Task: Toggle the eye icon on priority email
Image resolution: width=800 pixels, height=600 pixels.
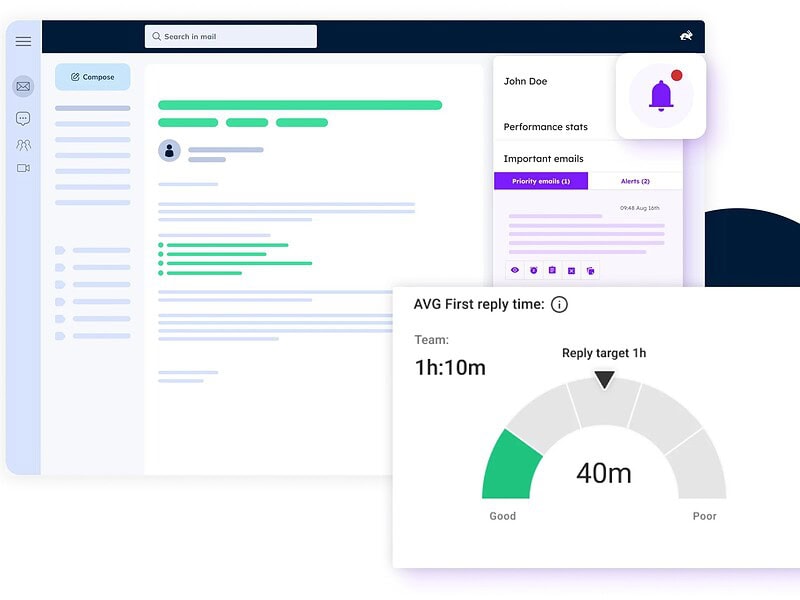Action: (x=515, y=270)
